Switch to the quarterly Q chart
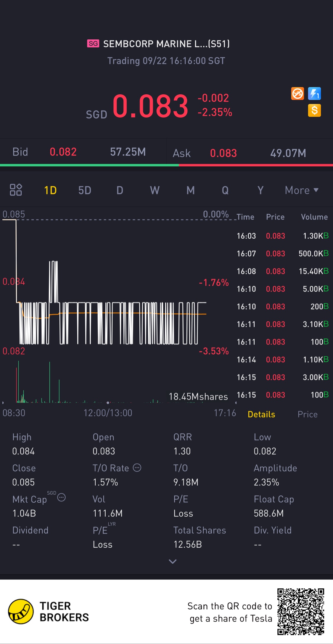This screenshot has height=644, width=333. pyautogui.click(x=225, y=190)
